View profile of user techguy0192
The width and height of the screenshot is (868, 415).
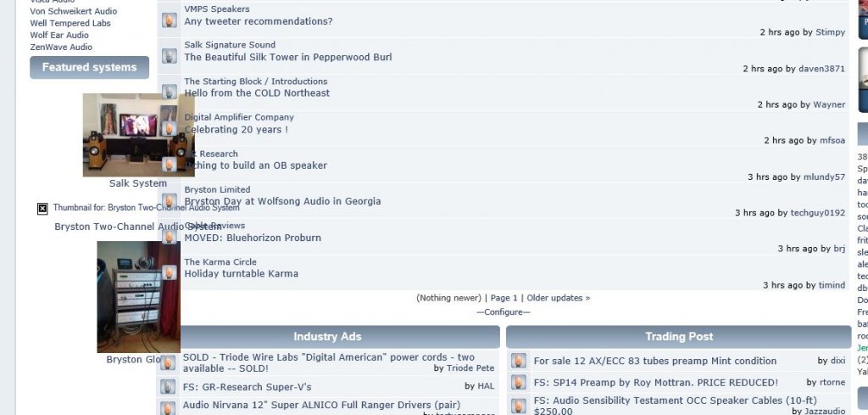click(818, 213)
